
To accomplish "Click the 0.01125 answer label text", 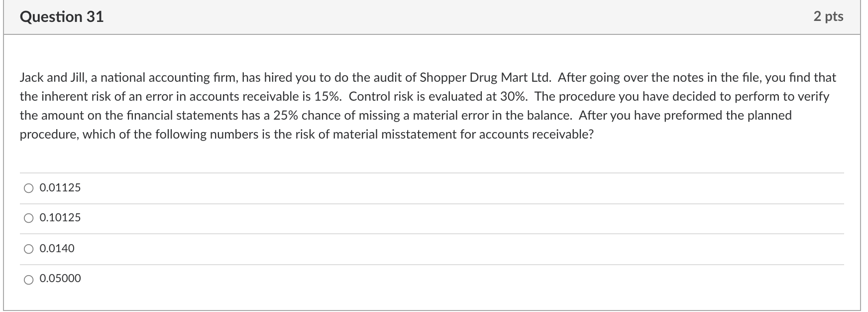I will click(60, 188).
